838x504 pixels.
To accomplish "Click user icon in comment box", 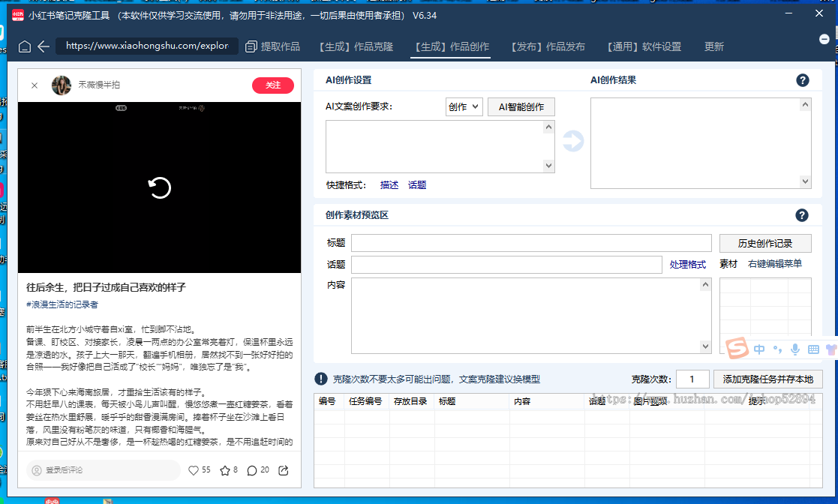I will pyautogui.click(x=37, y=470).
